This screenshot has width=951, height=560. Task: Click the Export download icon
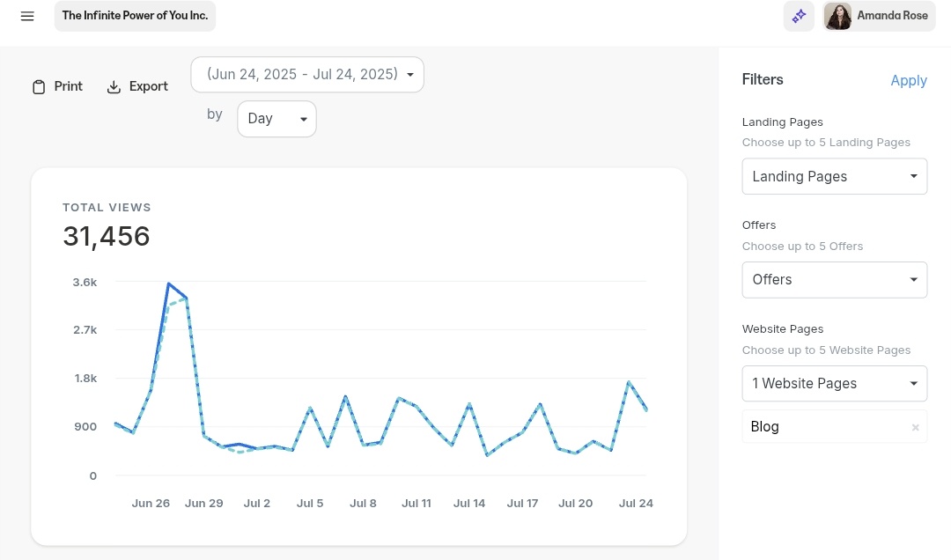[114, 87]
